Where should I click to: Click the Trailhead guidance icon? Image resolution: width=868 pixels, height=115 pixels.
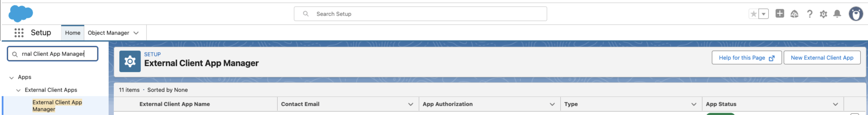(794, 14)
